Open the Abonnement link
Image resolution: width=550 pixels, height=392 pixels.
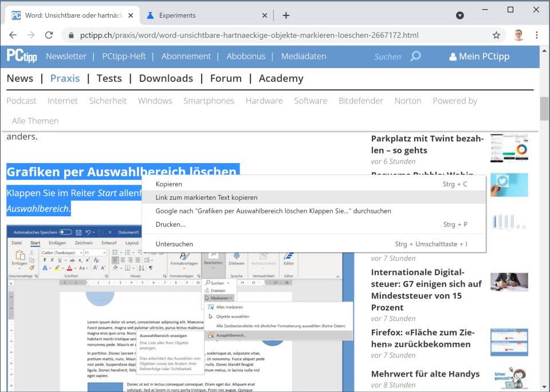(x=186, y=57)
